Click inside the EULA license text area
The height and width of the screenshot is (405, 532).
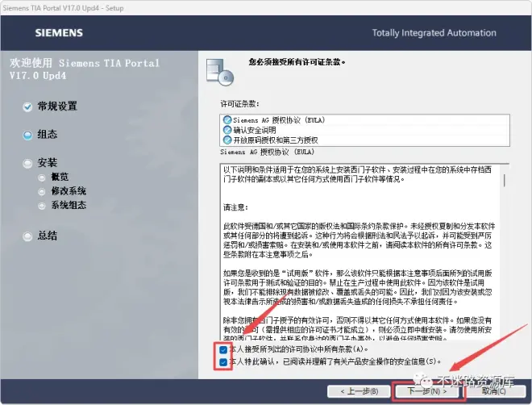361,253
